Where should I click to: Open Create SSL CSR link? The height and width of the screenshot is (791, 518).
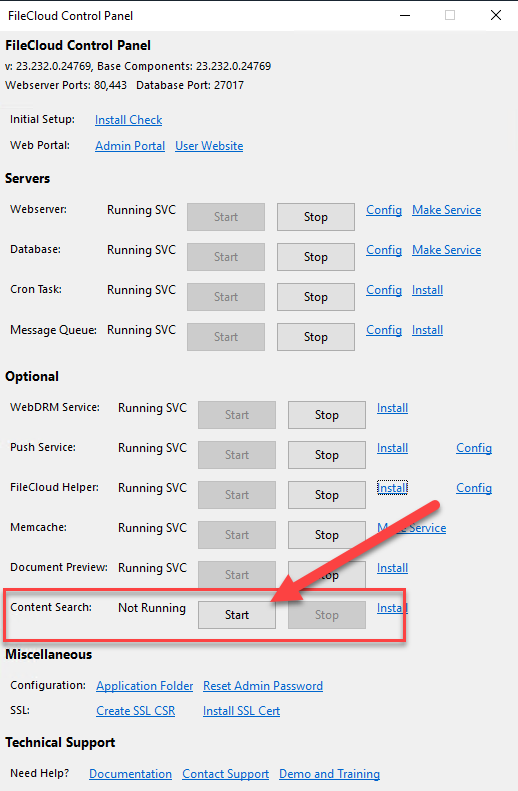click(x=136, y=711)
